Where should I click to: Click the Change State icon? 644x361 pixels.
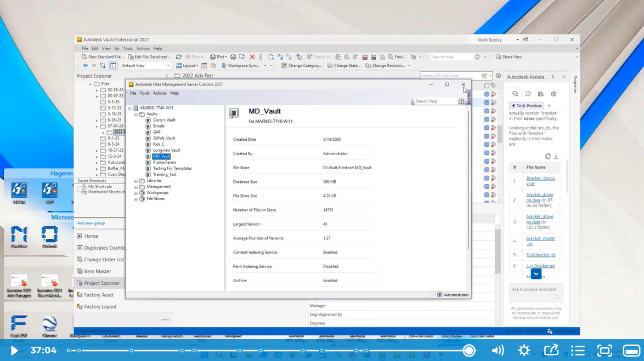(x=330, y=66)
